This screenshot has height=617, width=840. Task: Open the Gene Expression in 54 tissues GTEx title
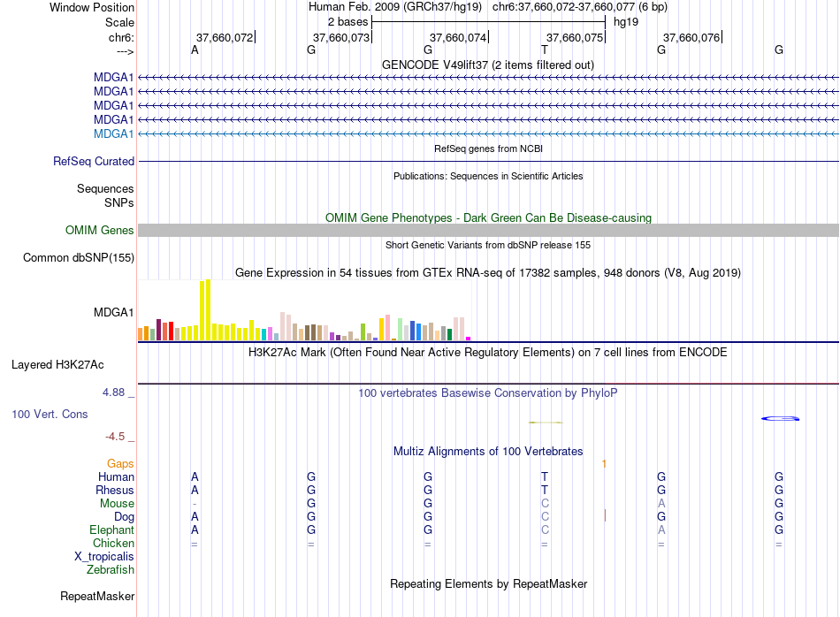point(488,272)
